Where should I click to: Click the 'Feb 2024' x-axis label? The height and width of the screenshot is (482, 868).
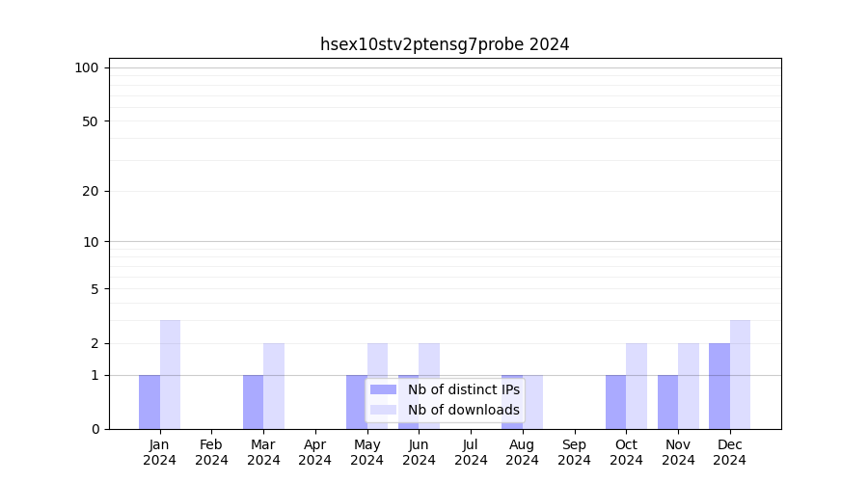click(x=211, y=452)
